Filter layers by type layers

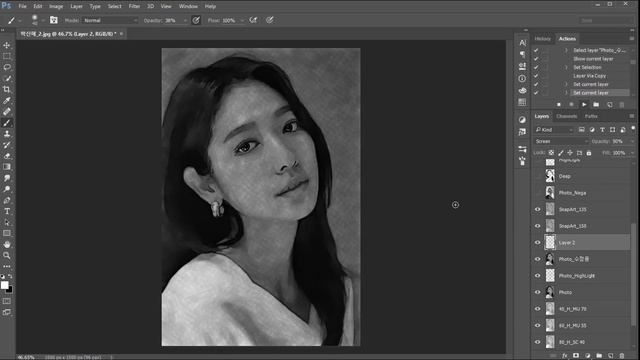point(602,130)
